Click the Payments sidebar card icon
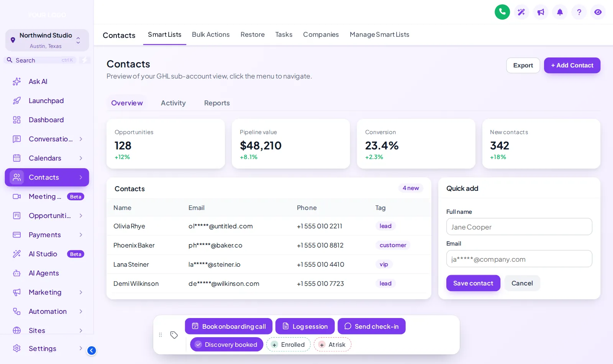The image size is (613, 364). click(17, 235)
